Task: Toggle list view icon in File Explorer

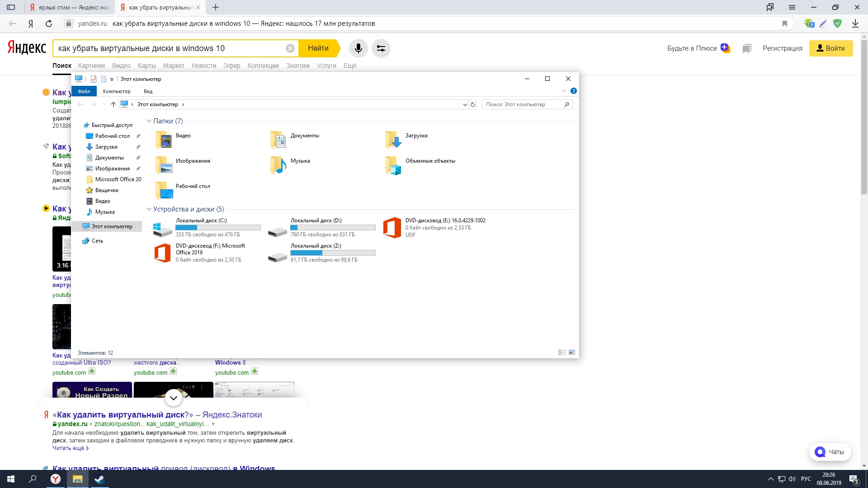Action: [x=561, y=352]
